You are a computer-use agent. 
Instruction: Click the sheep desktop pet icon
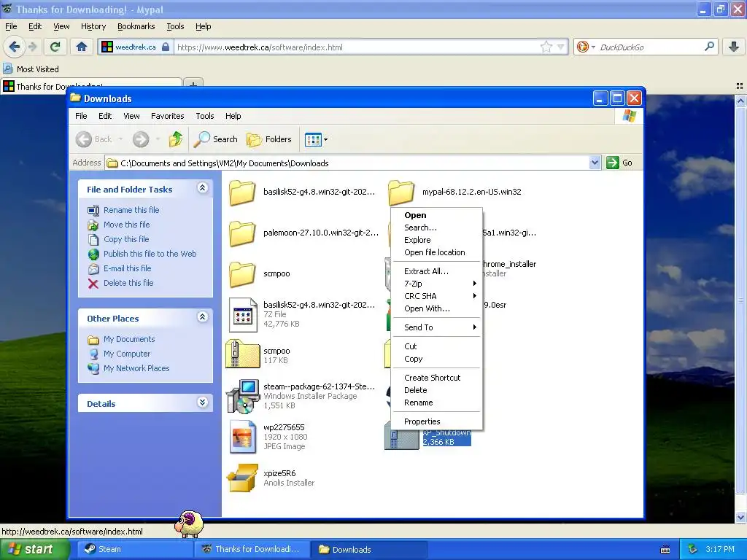pos(189,524)
